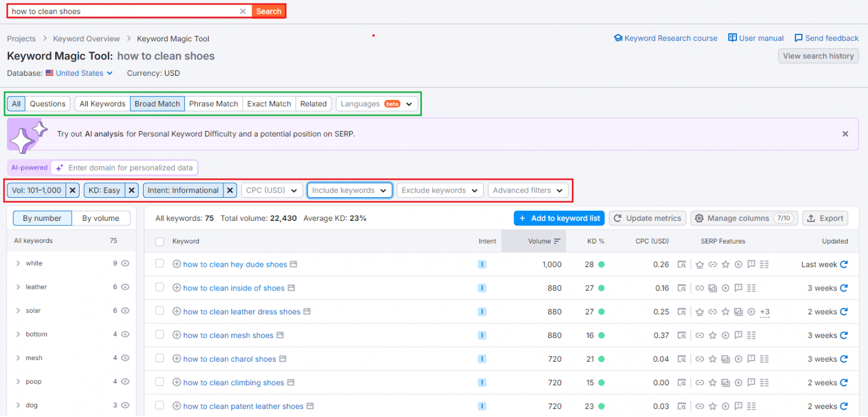Click the Add to keyword list button

pos(559,218)
